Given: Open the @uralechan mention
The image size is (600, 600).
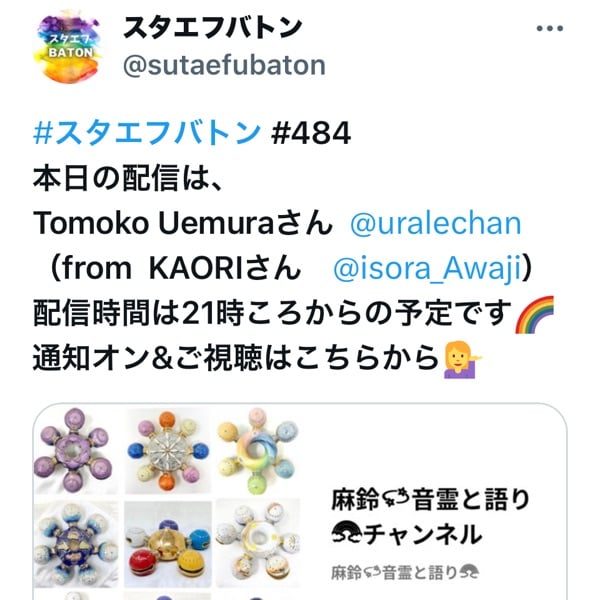Looking at the screenshot, I should pos(435,223).
